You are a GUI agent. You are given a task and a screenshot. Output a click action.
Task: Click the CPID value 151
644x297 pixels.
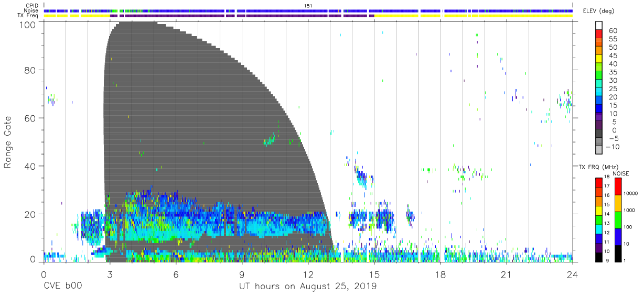(x=308, y=6)
